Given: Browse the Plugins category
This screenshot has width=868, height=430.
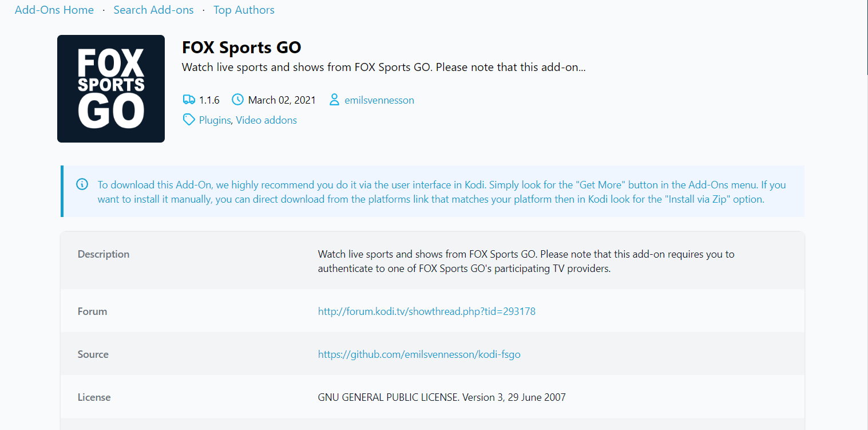Looking at the screenshot, I should pos(215,120).
